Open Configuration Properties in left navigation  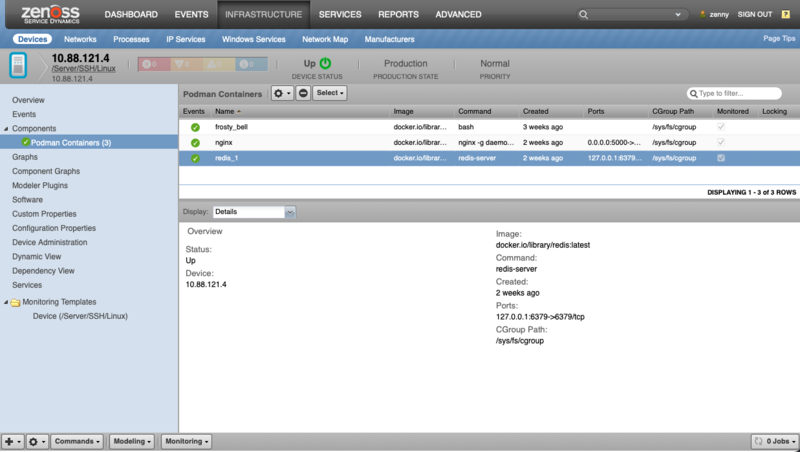click(54, 228)
